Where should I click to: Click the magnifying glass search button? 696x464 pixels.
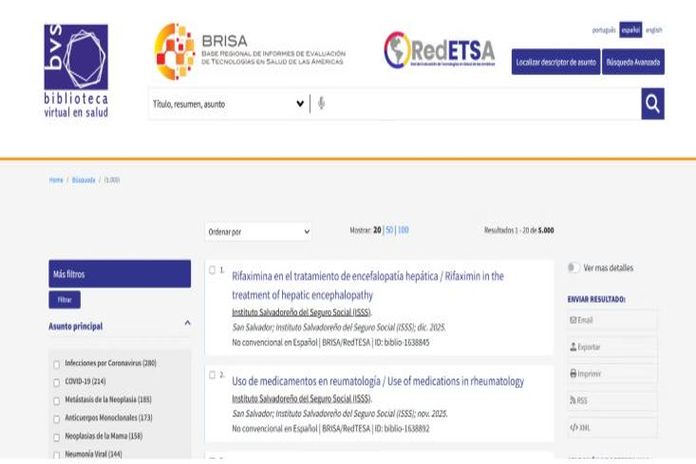tap(652, 103)
